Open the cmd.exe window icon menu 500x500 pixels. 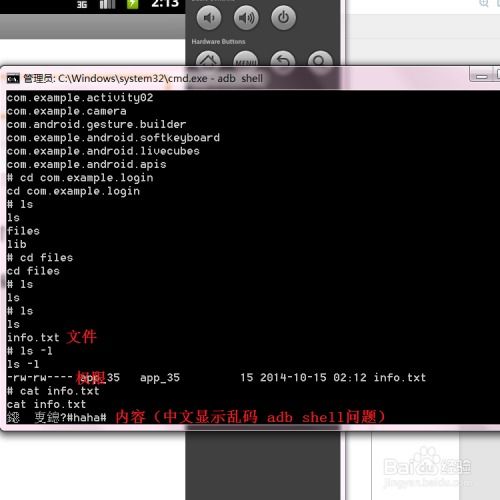13,79
